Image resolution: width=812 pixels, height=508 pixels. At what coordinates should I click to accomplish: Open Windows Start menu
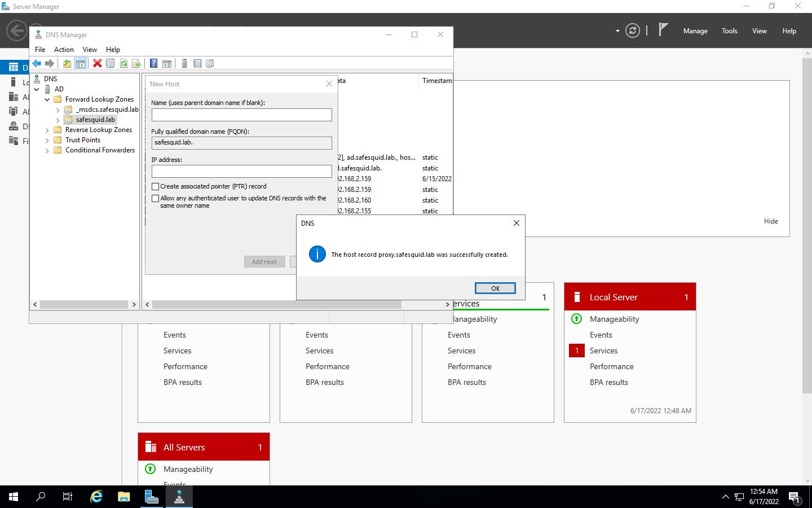pos(14,497)
